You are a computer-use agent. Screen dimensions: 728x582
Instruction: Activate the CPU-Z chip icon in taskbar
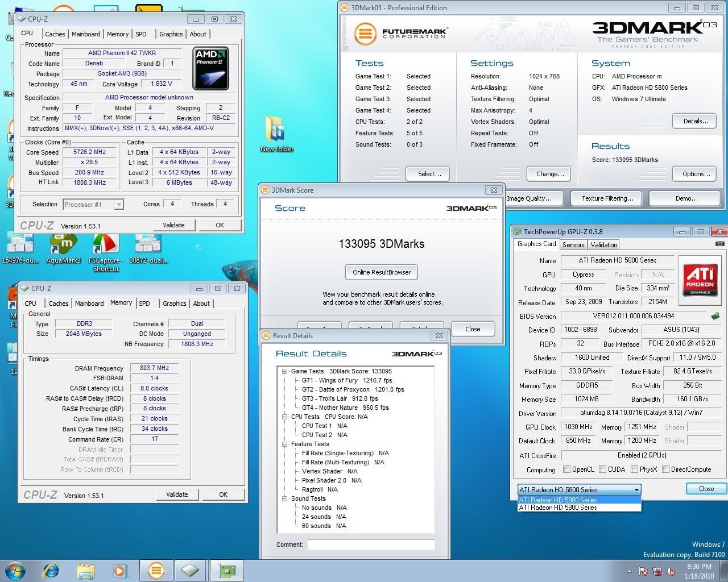click(x=190, y=571)
